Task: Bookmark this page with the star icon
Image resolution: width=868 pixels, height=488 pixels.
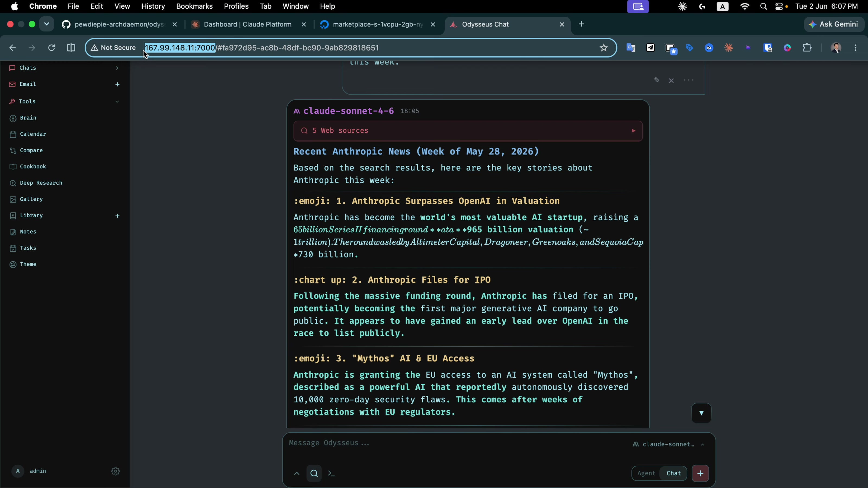Action: pyautogui.click(x=604, y=48)
